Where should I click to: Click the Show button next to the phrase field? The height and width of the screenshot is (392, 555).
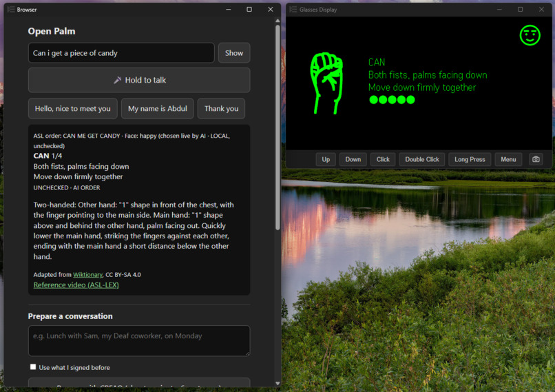(234, 53)
